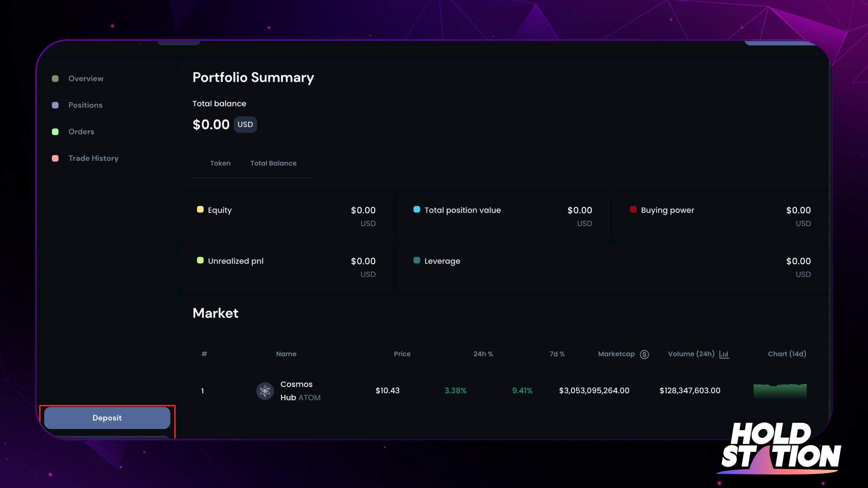868x488 pixels.
Task: Click the Unrealized pnl label
Action: (x=236, y=262)
